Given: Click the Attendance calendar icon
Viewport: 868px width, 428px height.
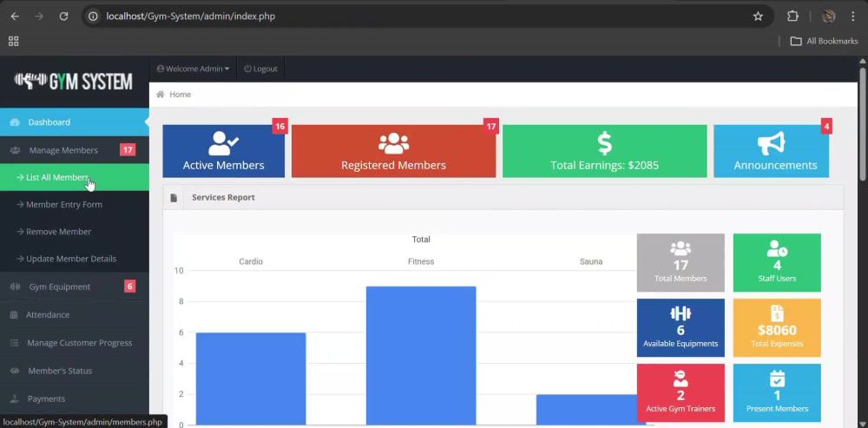Looking at the screenshot, I should (14, 314).
